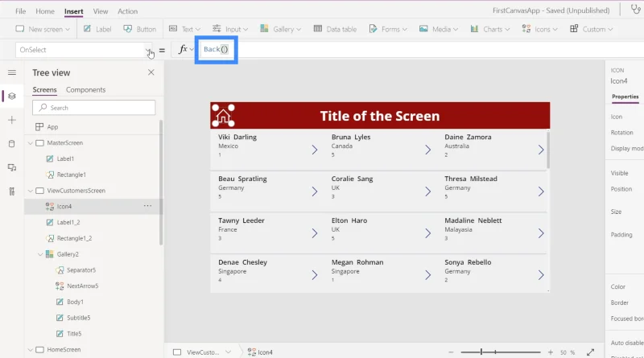Collapse the MasterScreen node

pos(31,143)
